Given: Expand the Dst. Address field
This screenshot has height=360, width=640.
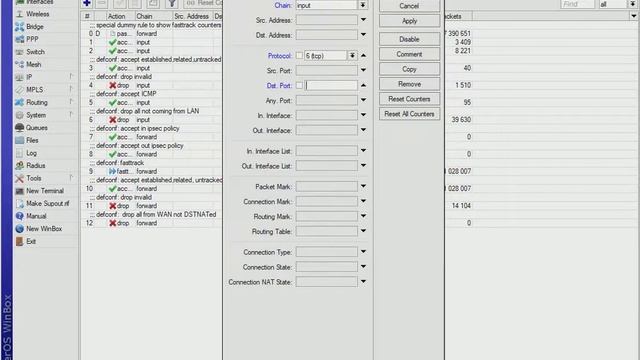Looking at the screenshot, I should pyautogui.click(x=363, y=35).
